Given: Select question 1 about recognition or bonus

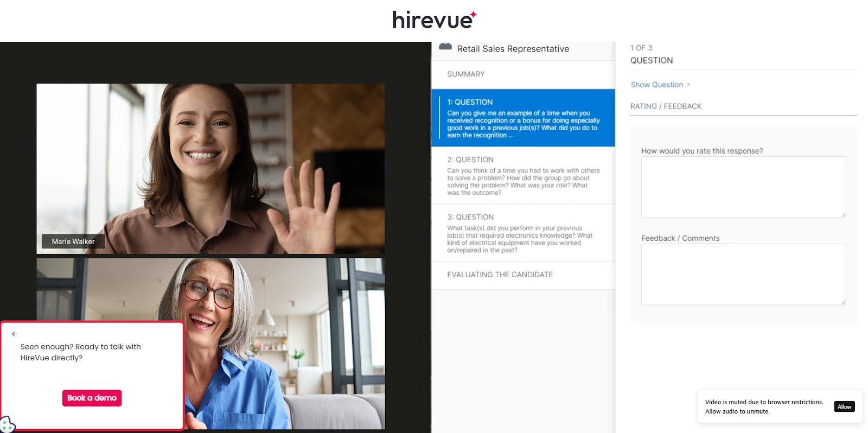Looking at the screenshot, I should (x=523, y=118).
